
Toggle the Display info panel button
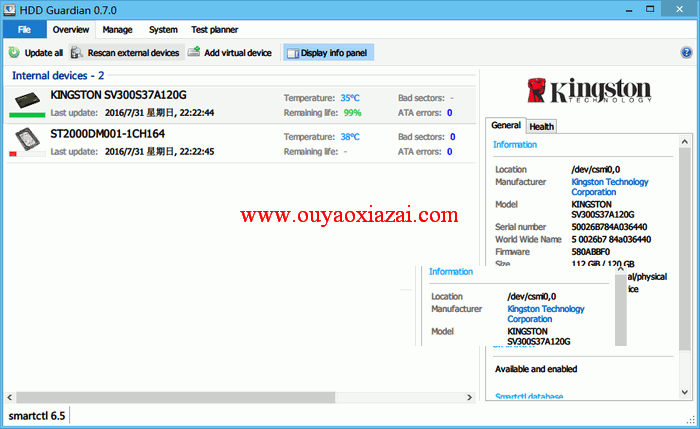point(328,53)
